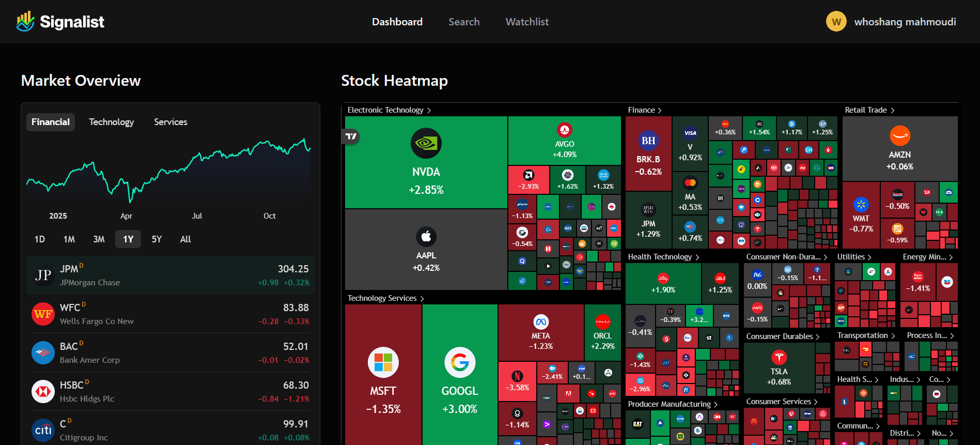Image resolution: width=980 pixels, height=445 pixels.
Task: Click the Google logo in GOOGL tile
Action: pyautogui.click(x=460, y=362)
